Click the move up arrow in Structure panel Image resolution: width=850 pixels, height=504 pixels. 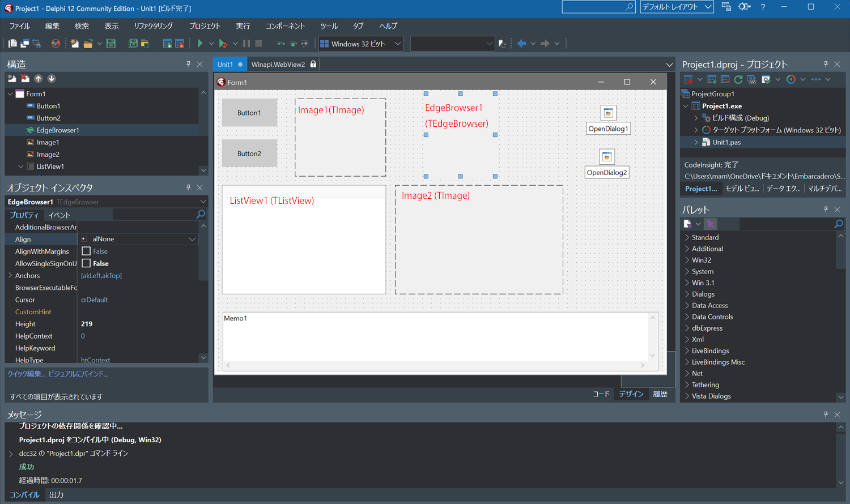pos(39,79)
